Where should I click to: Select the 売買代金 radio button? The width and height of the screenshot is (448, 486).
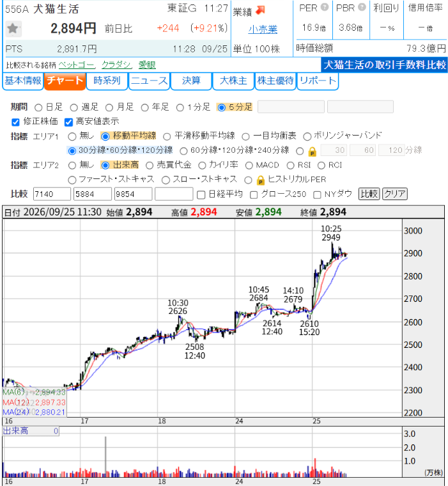pos(150,166)
